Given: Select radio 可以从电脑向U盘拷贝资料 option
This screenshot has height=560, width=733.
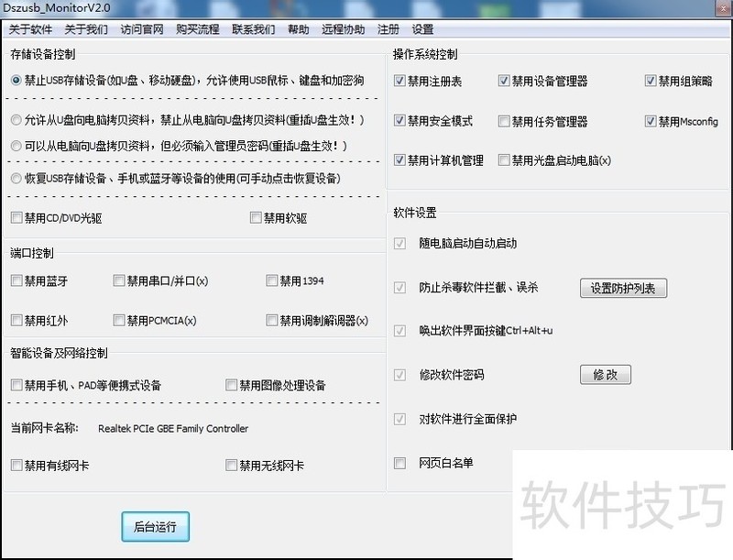Looking at the screenshot, I should [16, 146].
